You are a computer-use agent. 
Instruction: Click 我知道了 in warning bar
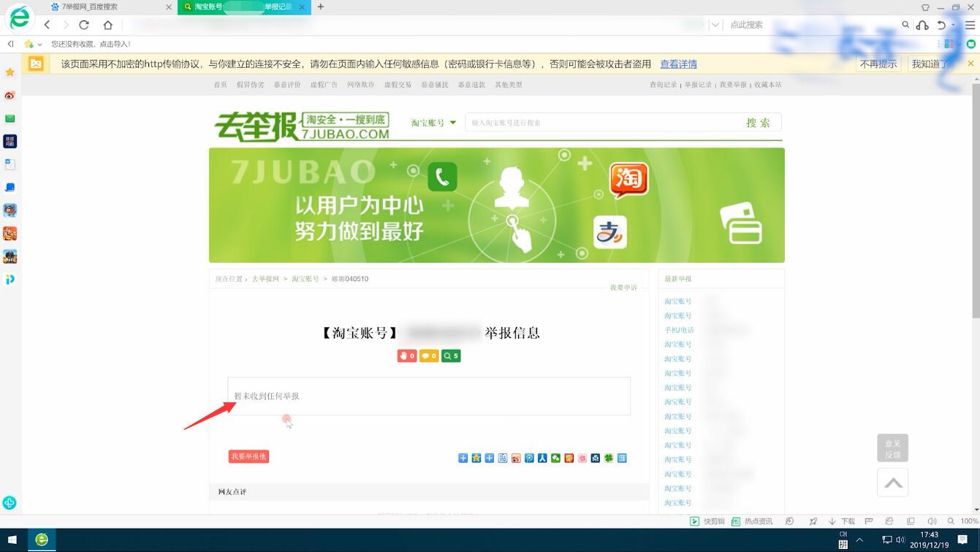[930, 64]
